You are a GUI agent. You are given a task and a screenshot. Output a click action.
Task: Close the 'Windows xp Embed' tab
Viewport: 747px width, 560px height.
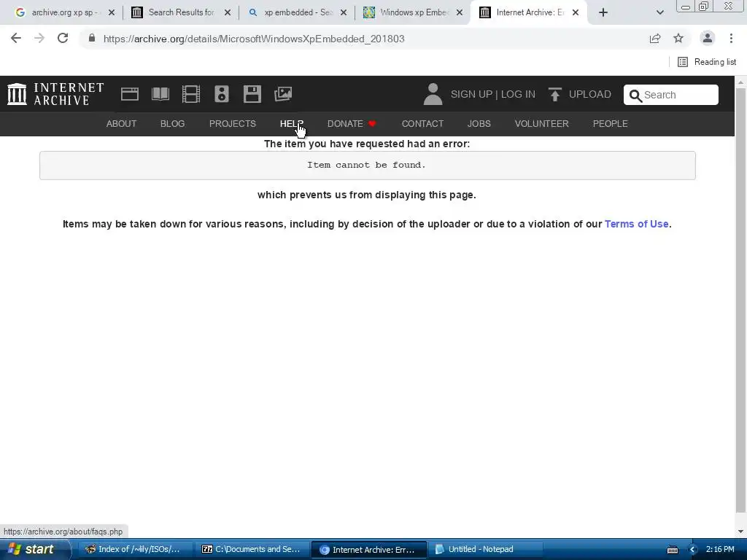[460, 12]
